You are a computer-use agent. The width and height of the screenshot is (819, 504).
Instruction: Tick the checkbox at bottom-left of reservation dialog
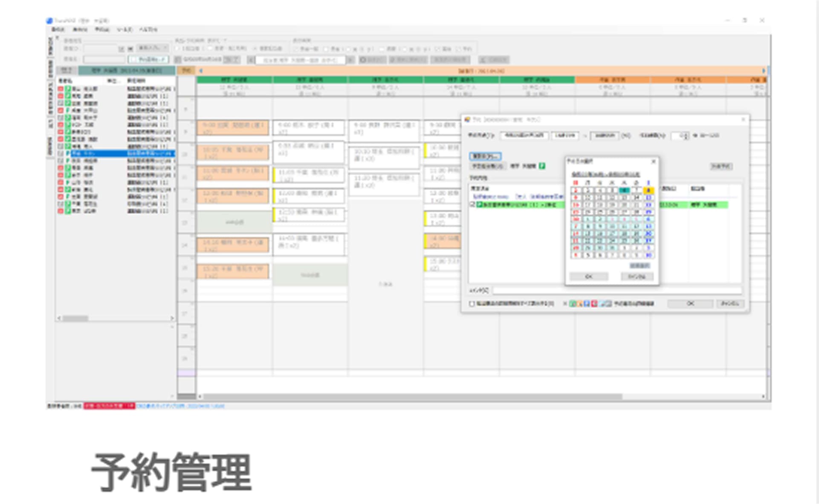pyautogui.click(x=472, y=304)
